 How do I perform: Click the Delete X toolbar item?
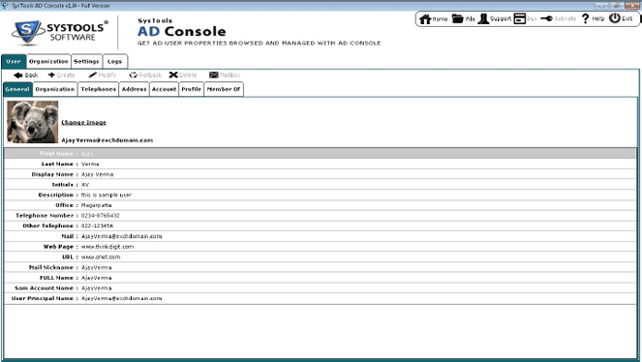pos(183,75)
